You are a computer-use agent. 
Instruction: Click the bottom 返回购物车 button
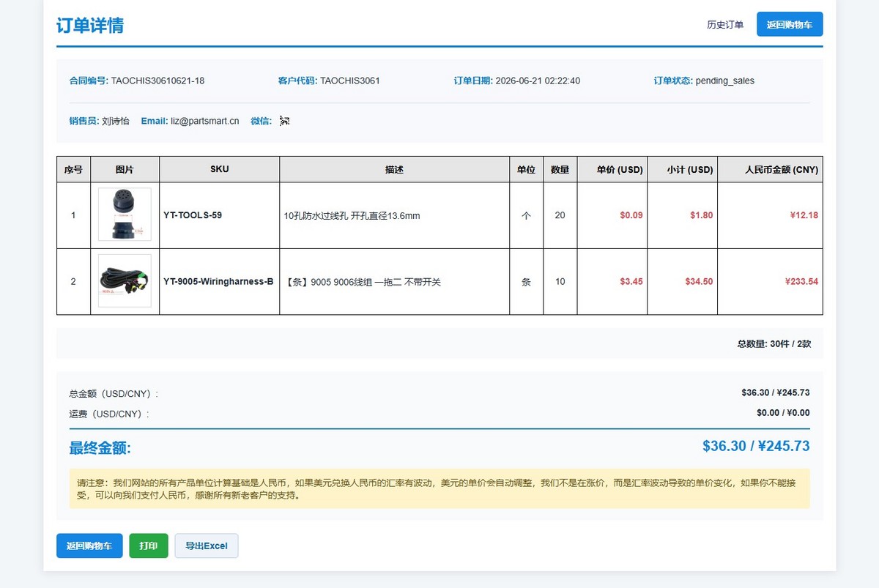89,546
